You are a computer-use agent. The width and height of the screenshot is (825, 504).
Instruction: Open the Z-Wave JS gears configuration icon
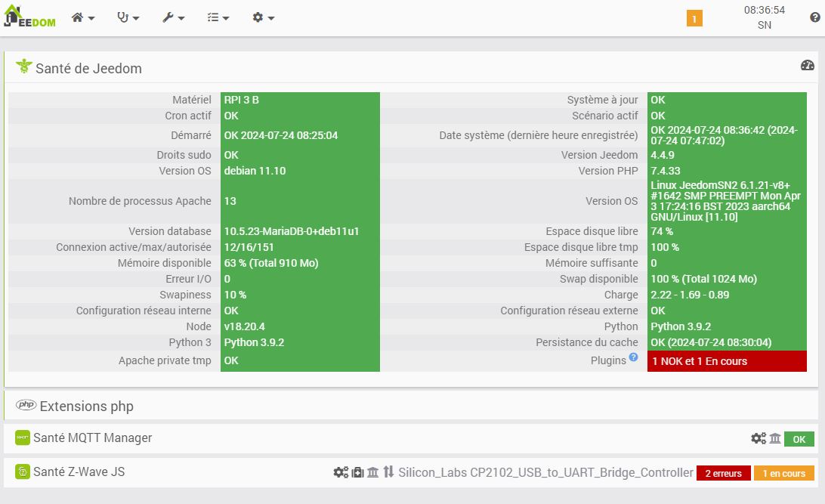(341, 472)
